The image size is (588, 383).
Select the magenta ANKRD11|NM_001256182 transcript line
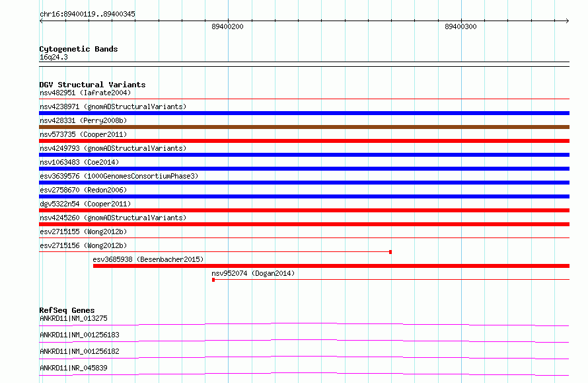point(304,357)
